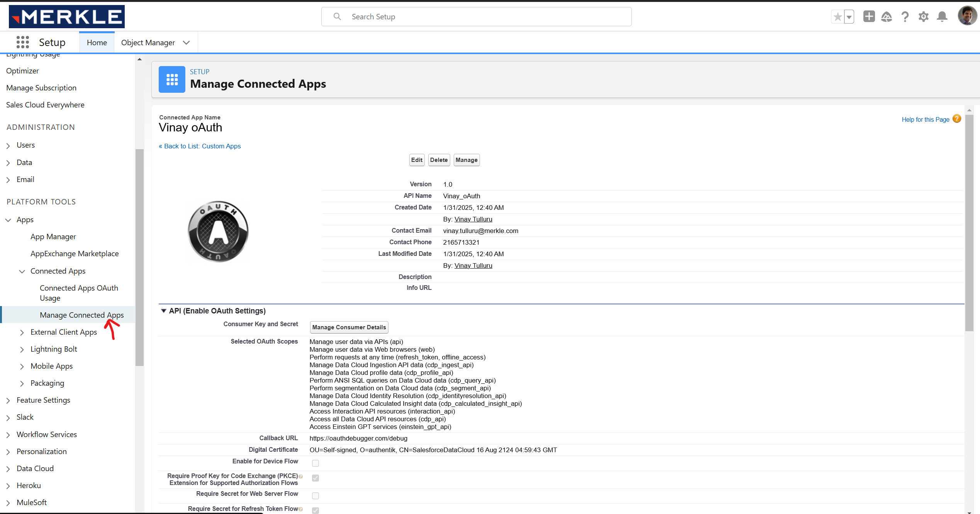Click the Callback URL value text
Viewport: 980px width, 514px height.
358,438
